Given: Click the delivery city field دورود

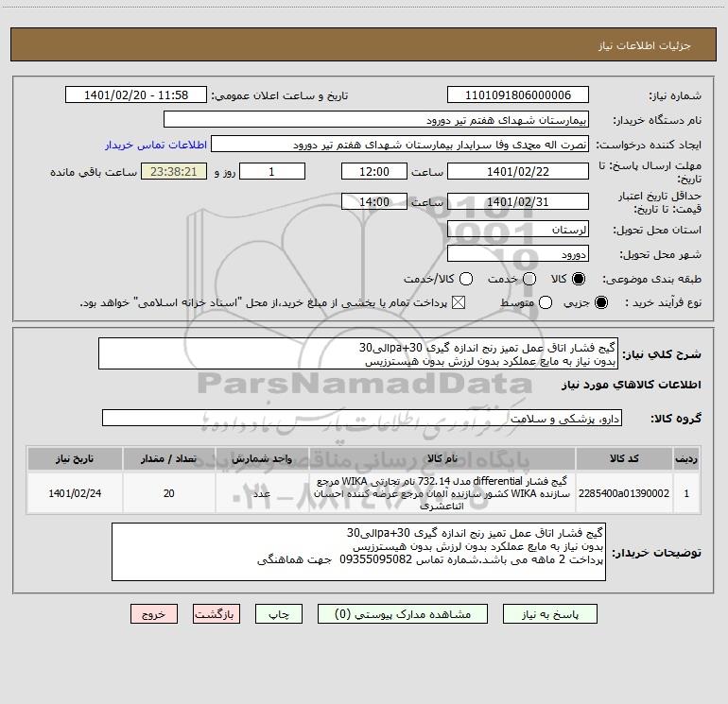Looking at the screenshot, I should 518,253.
